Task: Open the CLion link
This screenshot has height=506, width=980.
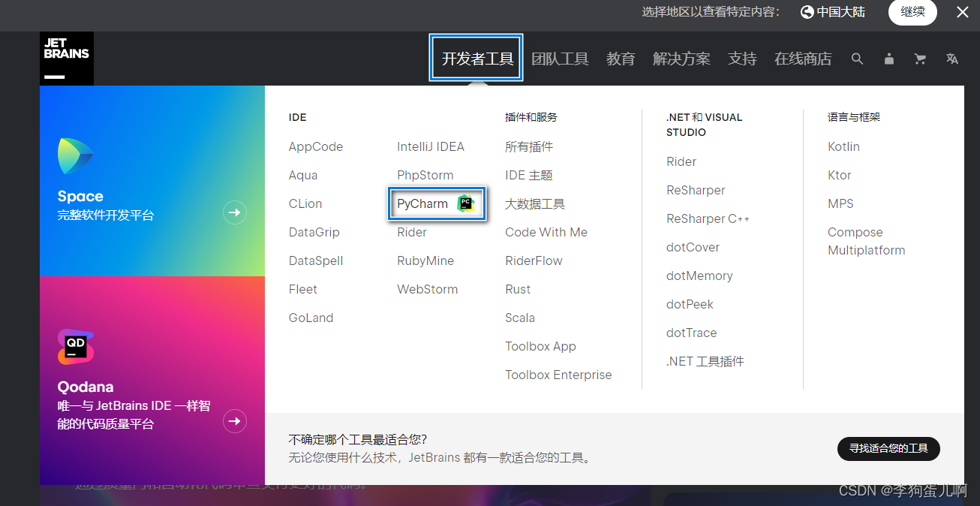Action: [305, 203]
